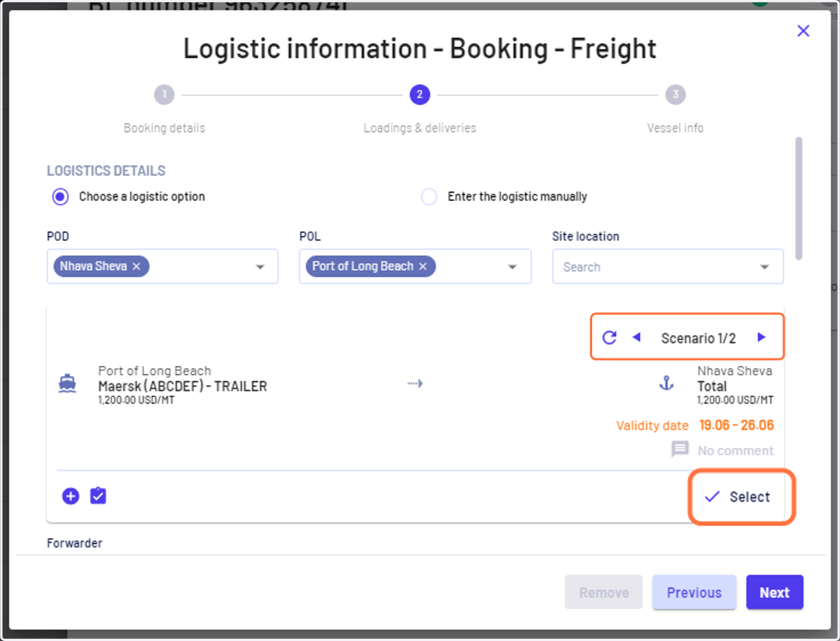Click the Site location Search field
This screenshot has width=840, height=641.
668,267
